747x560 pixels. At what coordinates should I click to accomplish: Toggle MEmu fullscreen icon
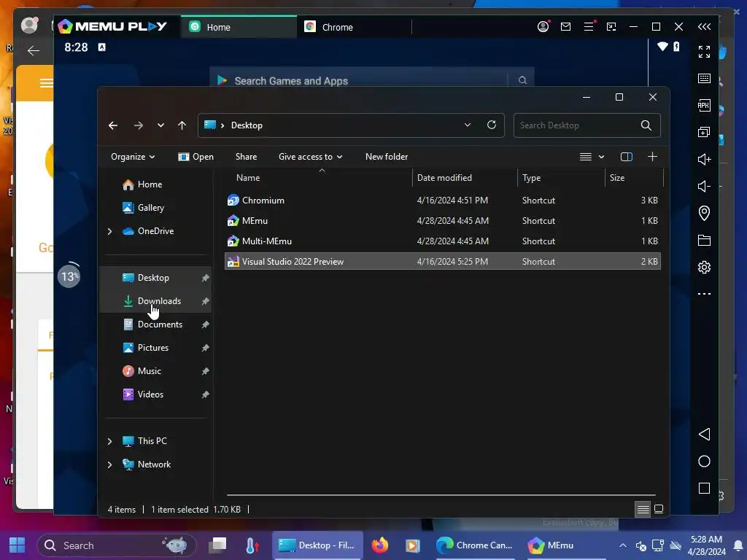[704, 52]
